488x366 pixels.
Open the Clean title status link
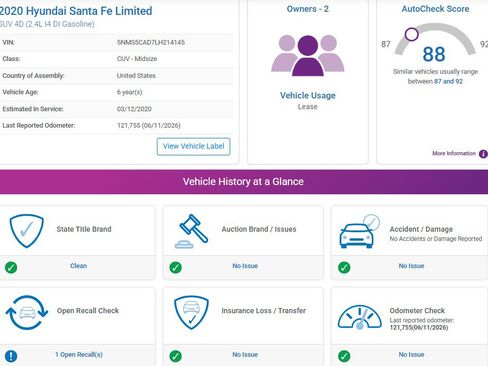[x=78, y=266]
